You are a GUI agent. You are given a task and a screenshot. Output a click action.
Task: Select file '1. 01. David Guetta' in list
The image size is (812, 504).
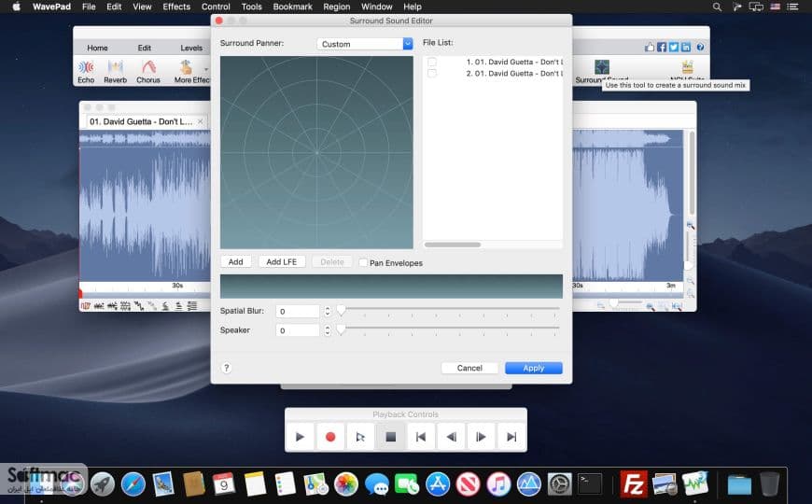(x=514, y=63)
